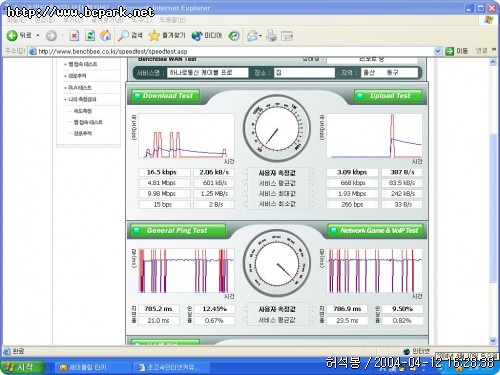Click the VoIP loss rate 9.50%

tap(402, 309)
